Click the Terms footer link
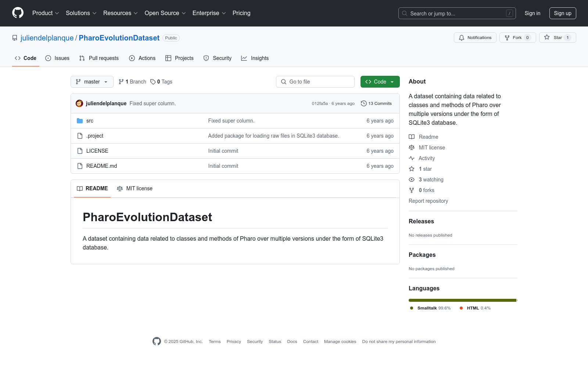This screenshot has width=588, height=368. tap(215, 342)
